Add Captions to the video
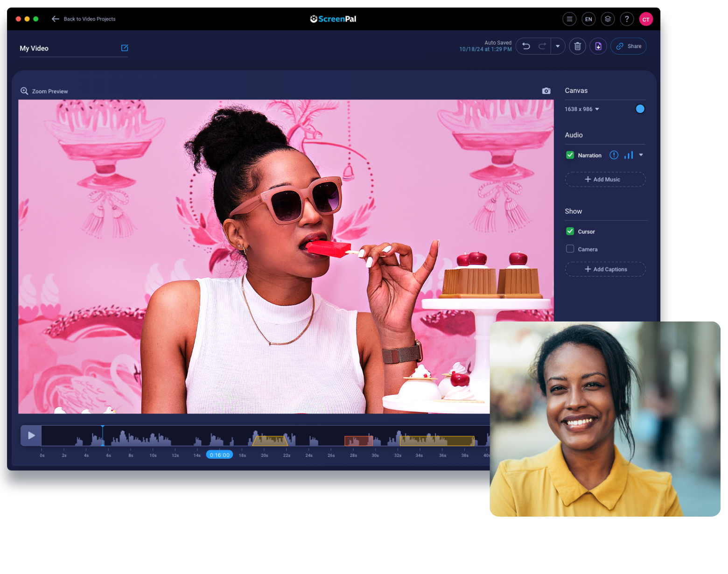Screen dimensions: 728x574 coord(605,269)
